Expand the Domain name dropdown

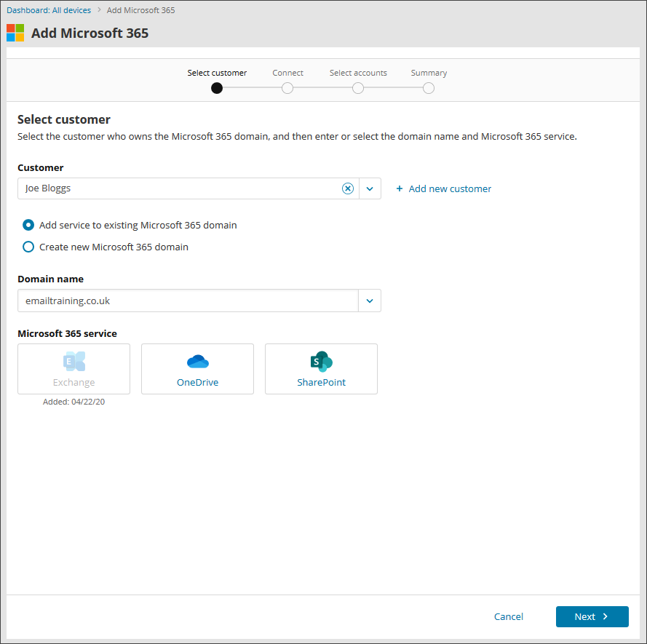(370, 301)
